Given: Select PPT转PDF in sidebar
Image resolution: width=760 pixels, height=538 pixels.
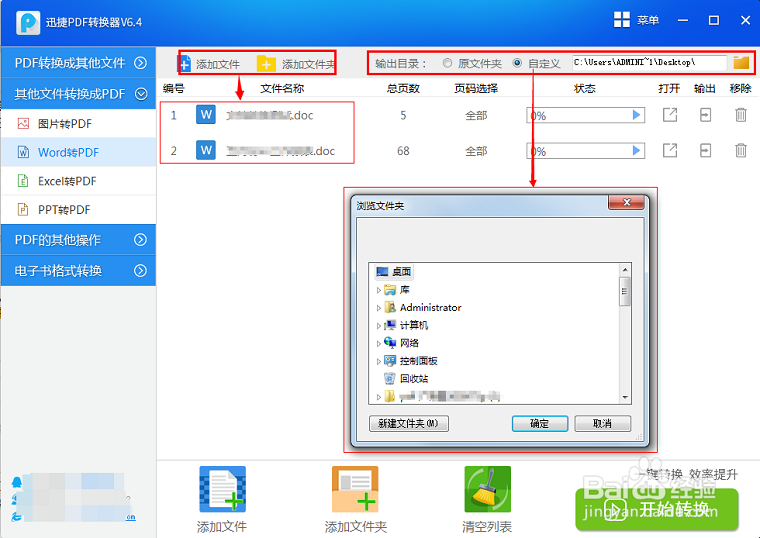Looking at the screenshot, I should [79, 209].
